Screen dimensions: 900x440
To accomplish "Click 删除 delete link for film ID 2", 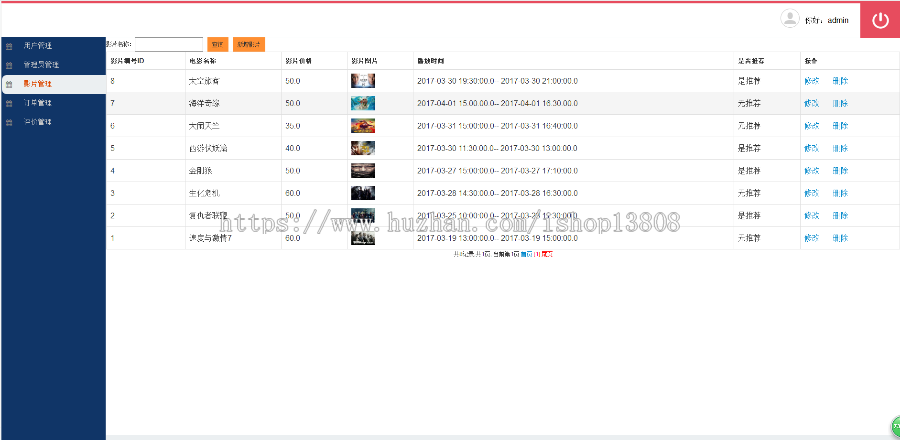I will [840, 215].
